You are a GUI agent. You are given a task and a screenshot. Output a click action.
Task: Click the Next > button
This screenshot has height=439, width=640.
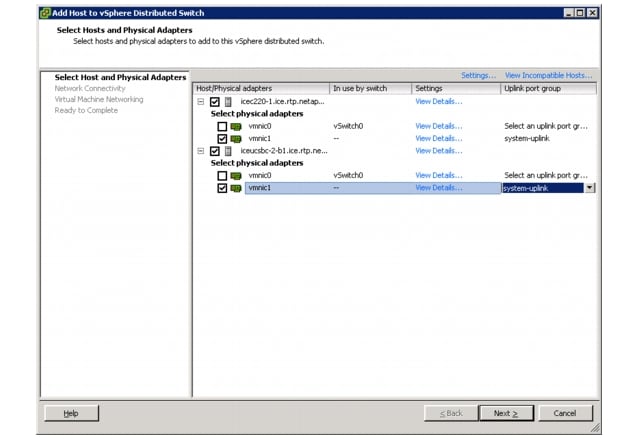506,413
